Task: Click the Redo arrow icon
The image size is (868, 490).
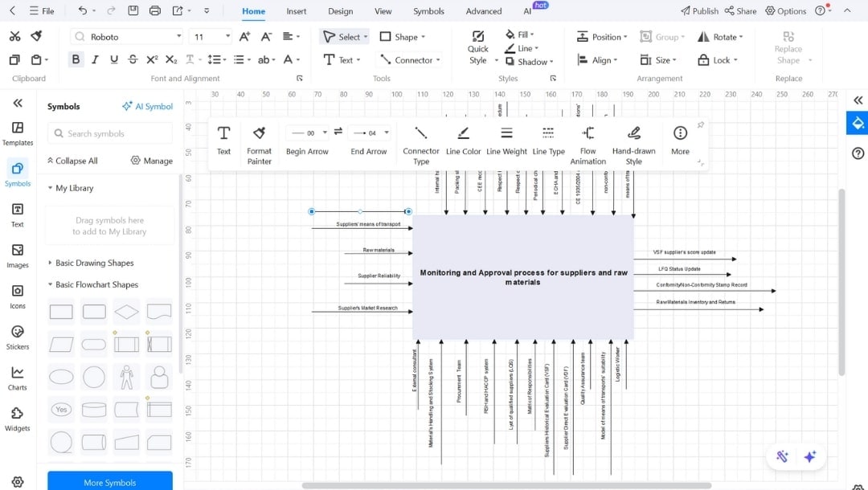Action: click(x=111, y=10)
